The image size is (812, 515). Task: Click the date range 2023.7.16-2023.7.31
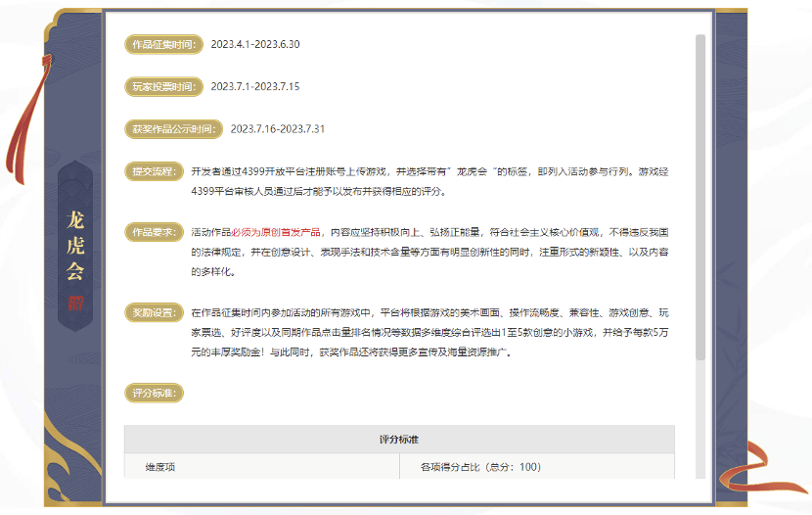coord(278,129)
